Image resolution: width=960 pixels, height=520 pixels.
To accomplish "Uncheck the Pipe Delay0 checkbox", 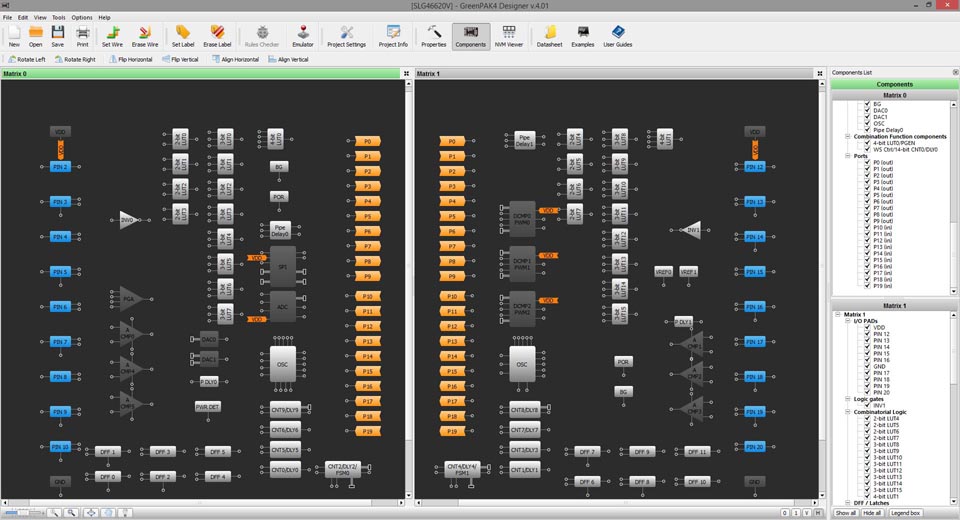I will click(x=867, y=130).
